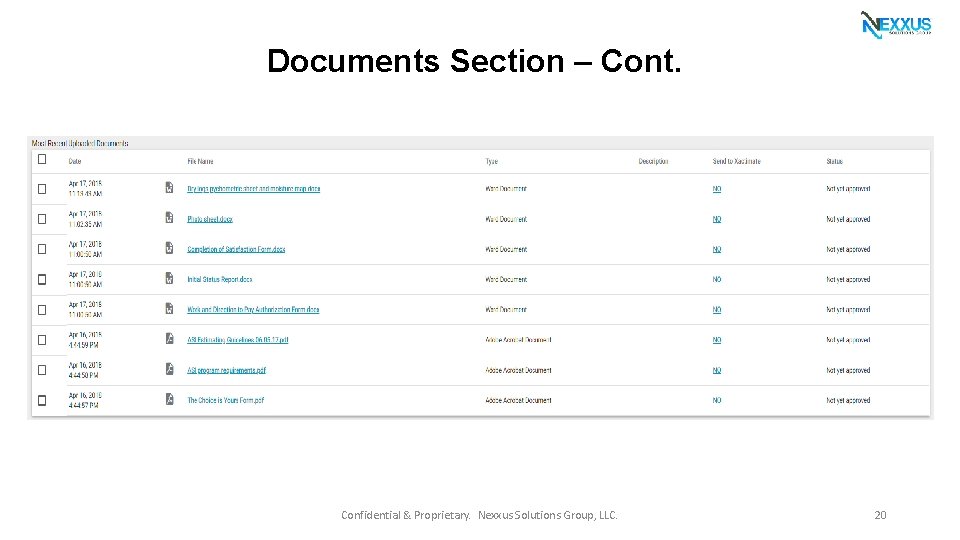Open Dry logs psychometric sheet and moisture map.docx
This screenshot has width=960, height=540.
253,189
